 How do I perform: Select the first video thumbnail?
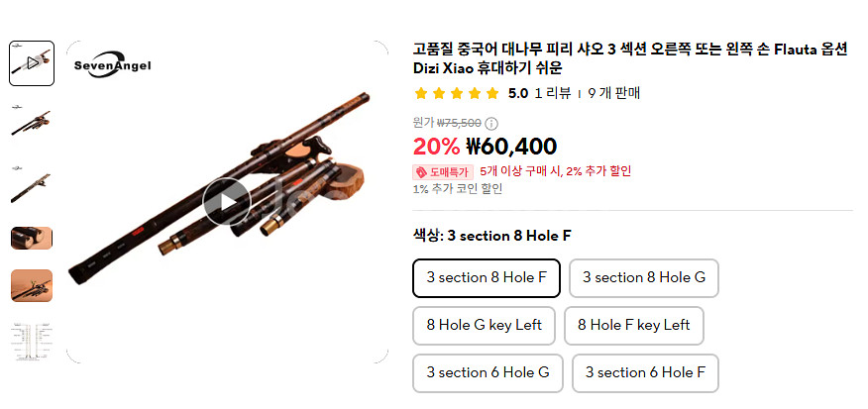pyautogui.click(x=32, y=63)
